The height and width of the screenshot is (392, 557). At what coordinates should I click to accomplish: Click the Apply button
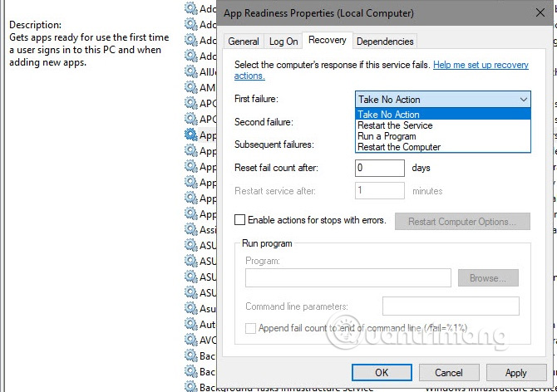(x=515, y=373)
